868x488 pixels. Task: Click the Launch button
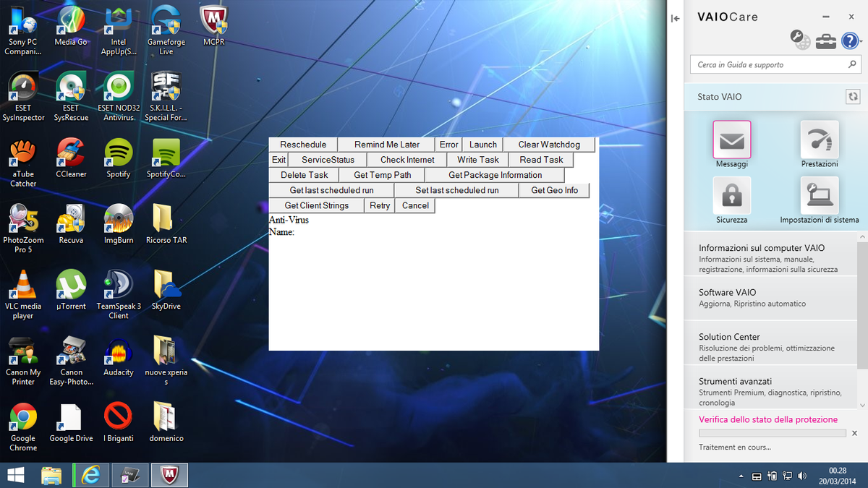point(482,145)
